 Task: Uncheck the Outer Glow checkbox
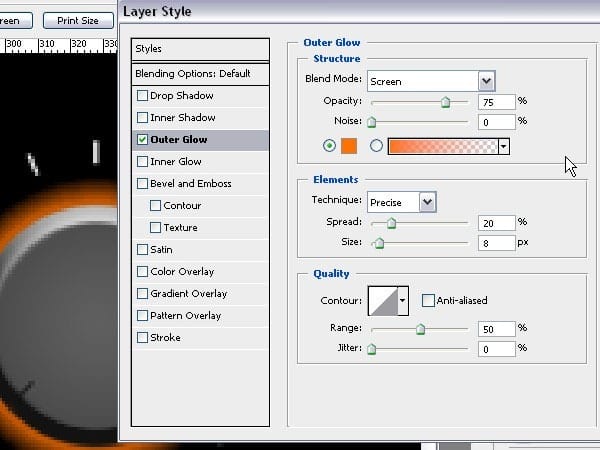tap(142, 140)
